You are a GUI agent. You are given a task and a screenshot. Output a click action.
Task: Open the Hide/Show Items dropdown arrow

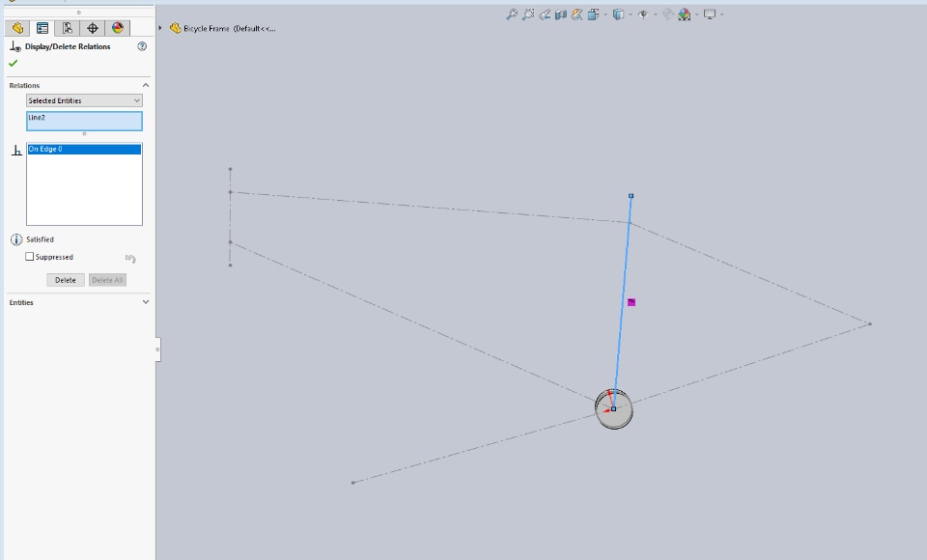point(655,14)
